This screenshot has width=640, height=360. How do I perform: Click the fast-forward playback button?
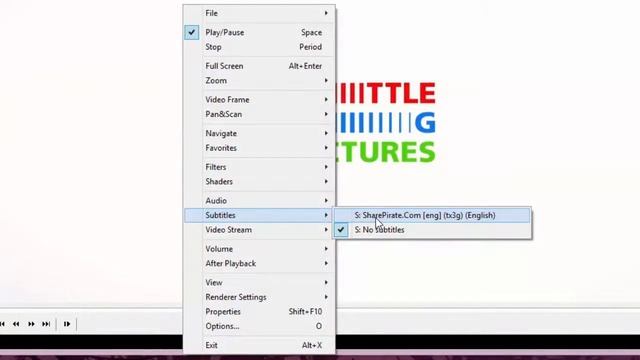pos(31,324)
